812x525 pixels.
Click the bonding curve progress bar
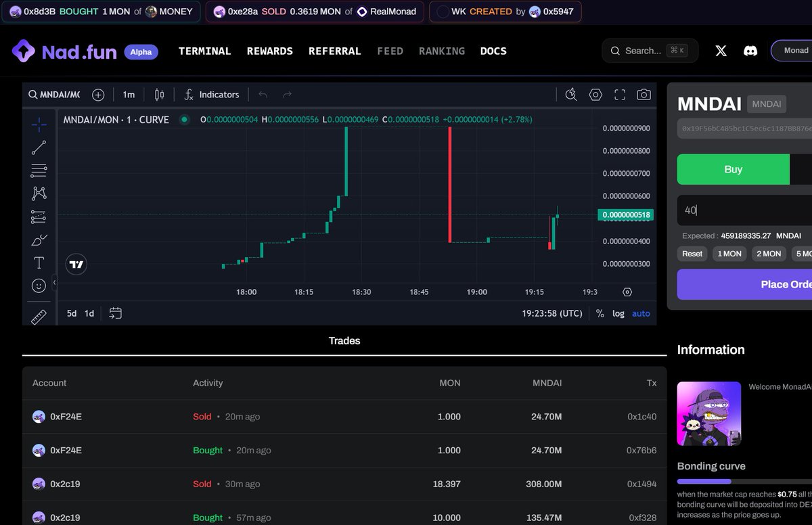click(x=744, y=481)
